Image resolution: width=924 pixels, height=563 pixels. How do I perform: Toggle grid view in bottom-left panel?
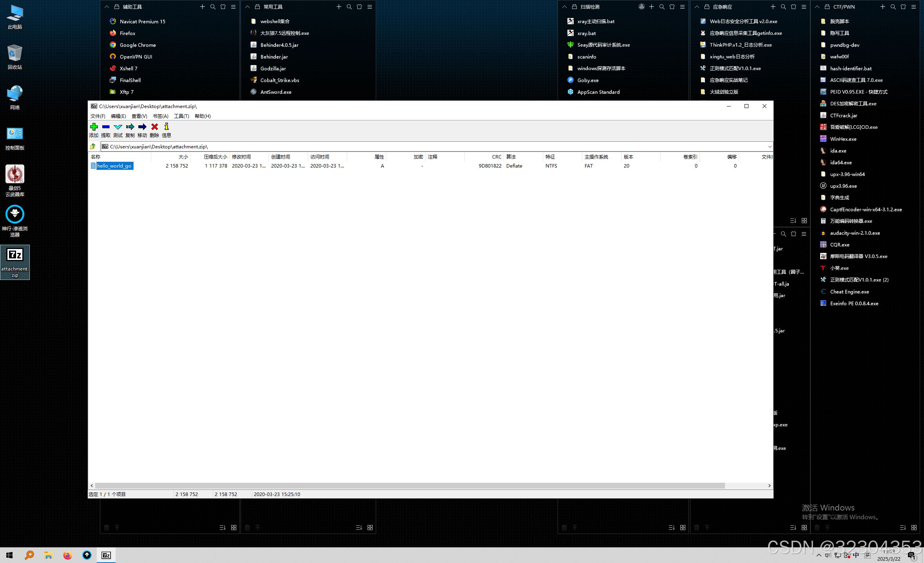click(x=234, y=527)
